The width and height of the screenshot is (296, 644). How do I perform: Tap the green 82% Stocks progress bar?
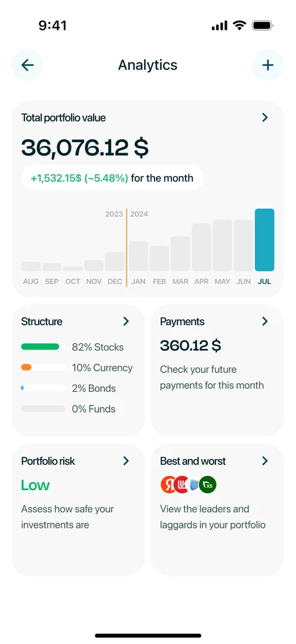pos(41,347)
